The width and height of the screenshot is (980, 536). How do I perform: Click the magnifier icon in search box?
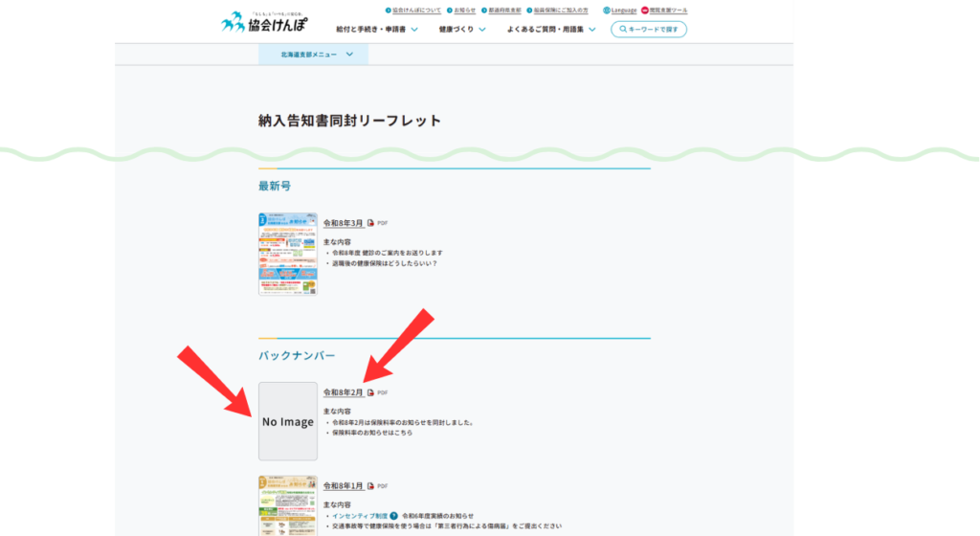tap(622, 30)
